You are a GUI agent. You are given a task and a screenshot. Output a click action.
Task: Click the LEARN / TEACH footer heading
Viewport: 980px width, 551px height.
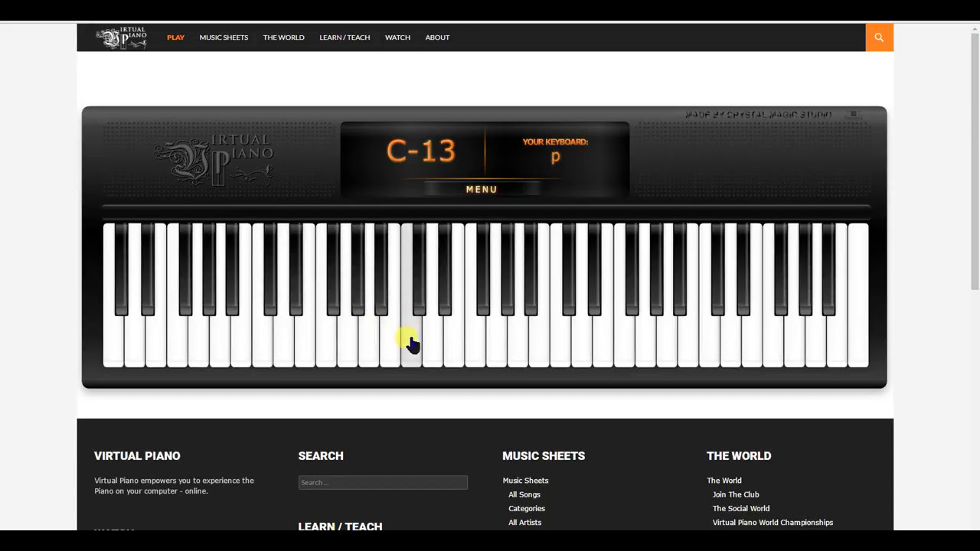pos(340,527)
